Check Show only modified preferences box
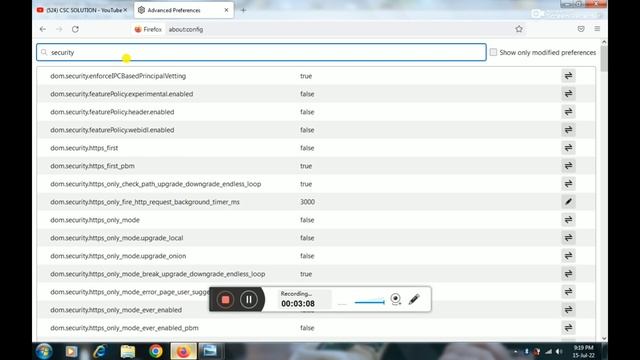 (x=493, y=52)
